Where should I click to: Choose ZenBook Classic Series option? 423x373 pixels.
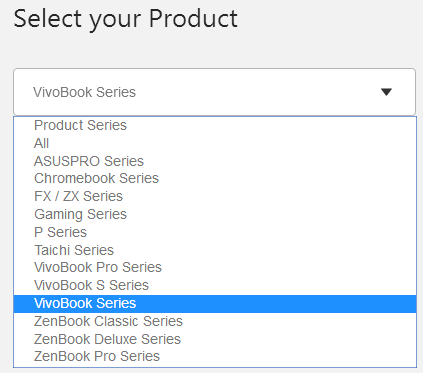click(x=215, y=321)
